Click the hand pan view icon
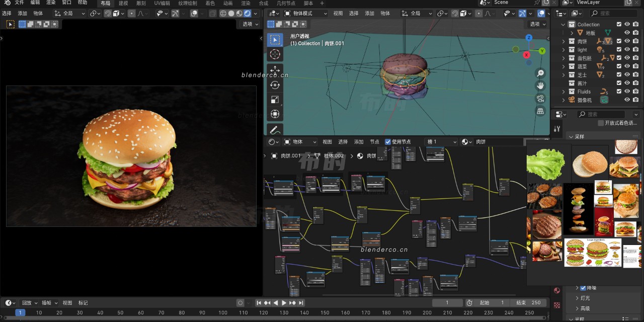 540,86
